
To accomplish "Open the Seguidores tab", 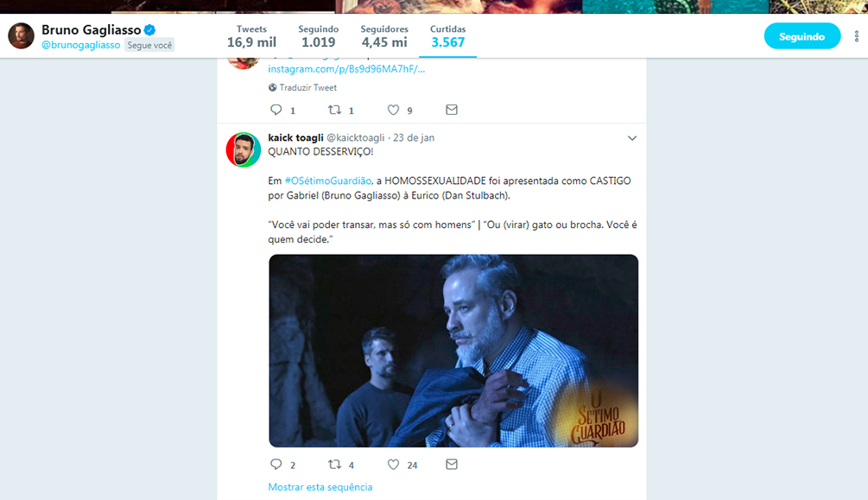I will 384,36.
